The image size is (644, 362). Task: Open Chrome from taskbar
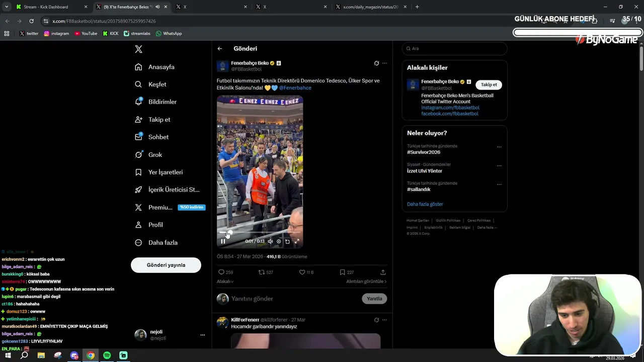(91, 355)
